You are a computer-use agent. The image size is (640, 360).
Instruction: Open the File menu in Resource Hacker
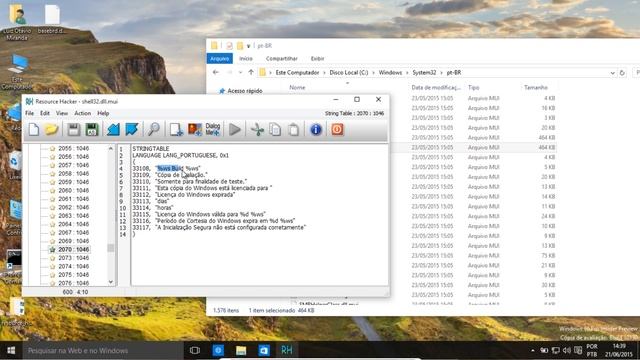point(30,113)
